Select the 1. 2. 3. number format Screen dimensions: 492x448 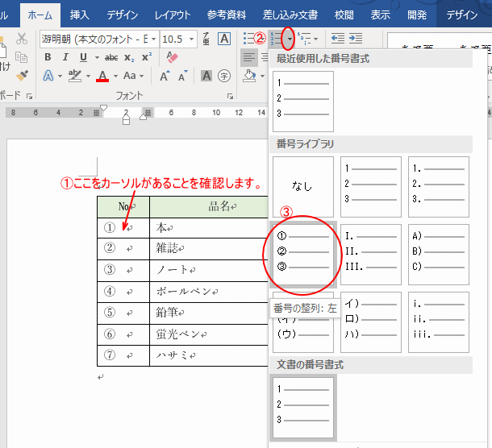pos(439,187)
